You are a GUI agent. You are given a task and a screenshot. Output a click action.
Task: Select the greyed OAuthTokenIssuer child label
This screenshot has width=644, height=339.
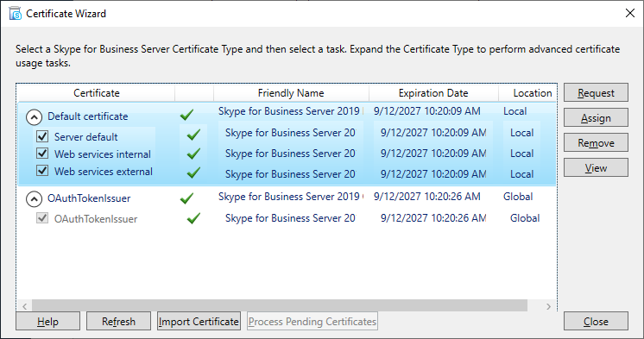coord(96,219)
